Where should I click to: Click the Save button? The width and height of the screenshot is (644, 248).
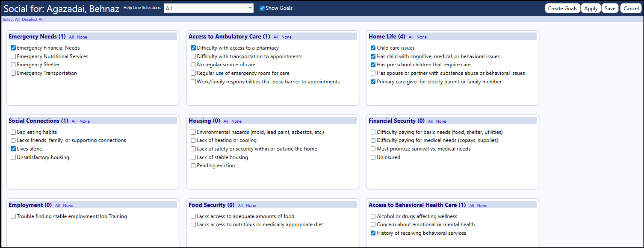[x=610, y=8]
